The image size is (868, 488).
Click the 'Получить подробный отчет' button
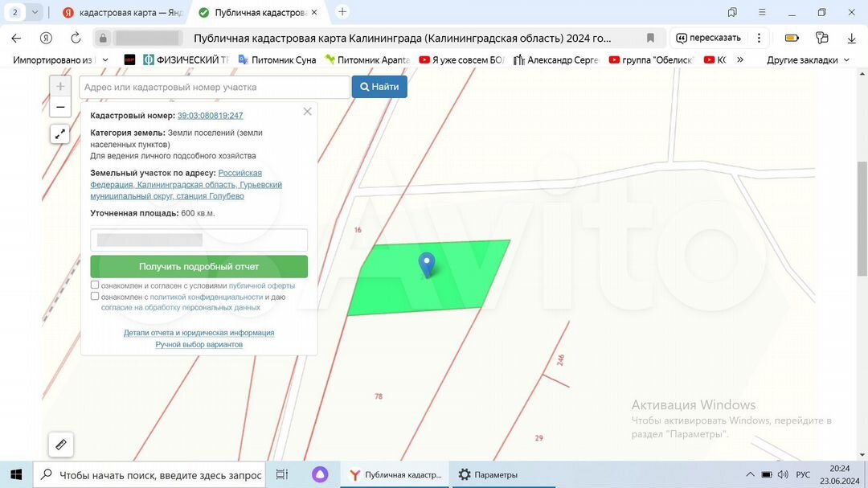(199, 266)
